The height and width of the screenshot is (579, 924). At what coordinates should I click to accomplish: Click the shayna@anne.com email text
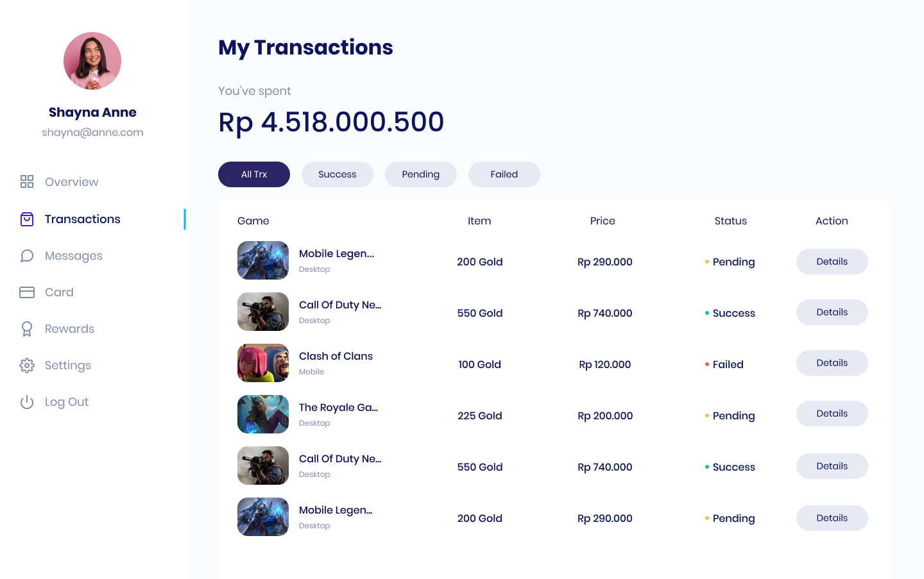(x=92, y=133)
